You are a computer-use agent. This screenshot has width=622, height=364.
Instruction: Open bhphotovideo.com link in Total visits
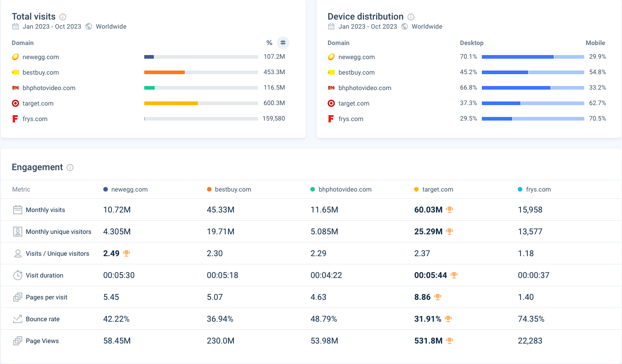pyautogui.click(x=49, y=88)
